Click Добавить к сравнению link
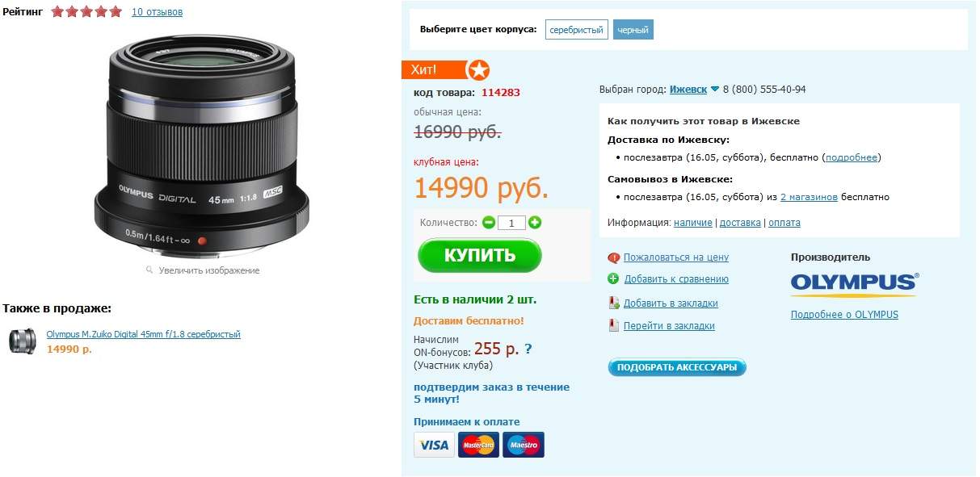Image resolution: width=980 pixels, height=477 pixels. [676, 279]
